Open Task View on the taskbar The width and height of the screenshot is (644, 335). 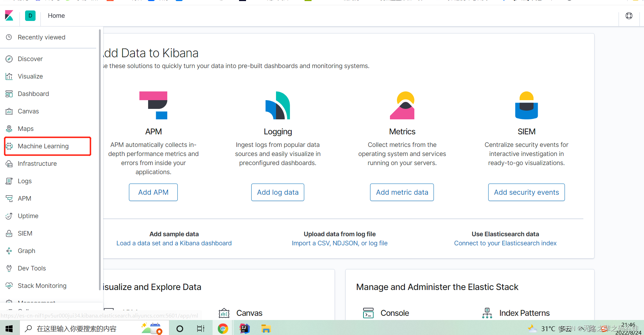tap(201, 328)
